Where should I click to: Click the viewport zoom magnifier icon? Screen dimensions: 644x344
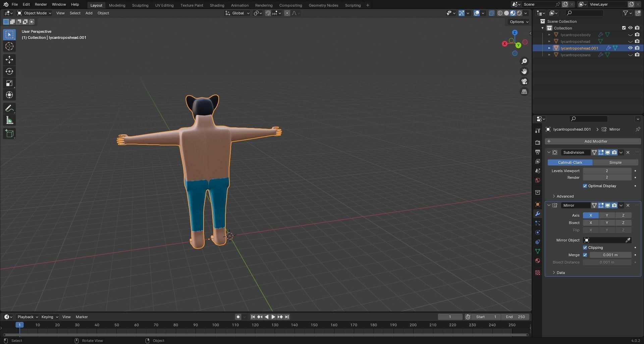524,61
